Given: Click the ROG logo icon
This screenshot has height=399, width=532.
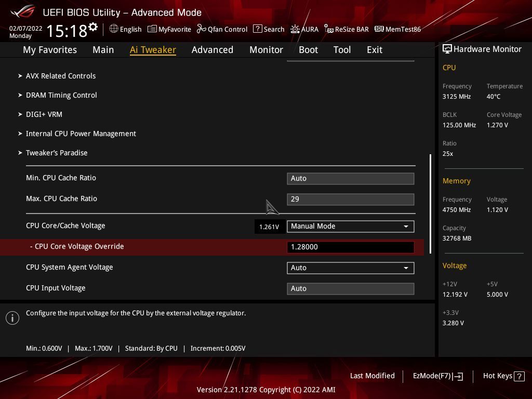Looking at the screenshot, I should [23, 12].
